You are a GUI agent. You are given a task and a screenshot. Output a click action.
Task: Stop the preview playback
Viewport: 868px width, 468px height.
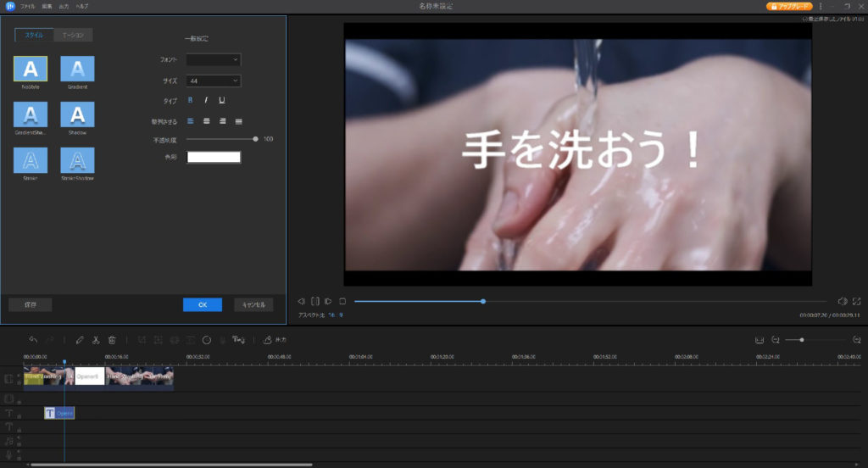(342, 301)
